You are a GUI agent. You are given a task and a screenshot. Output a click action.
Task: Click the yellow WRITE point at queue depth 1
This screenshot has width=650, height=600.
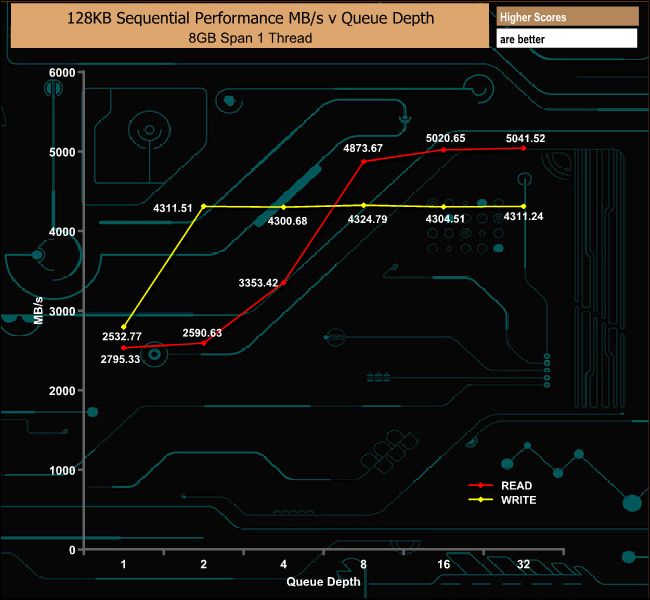point(124,327)
